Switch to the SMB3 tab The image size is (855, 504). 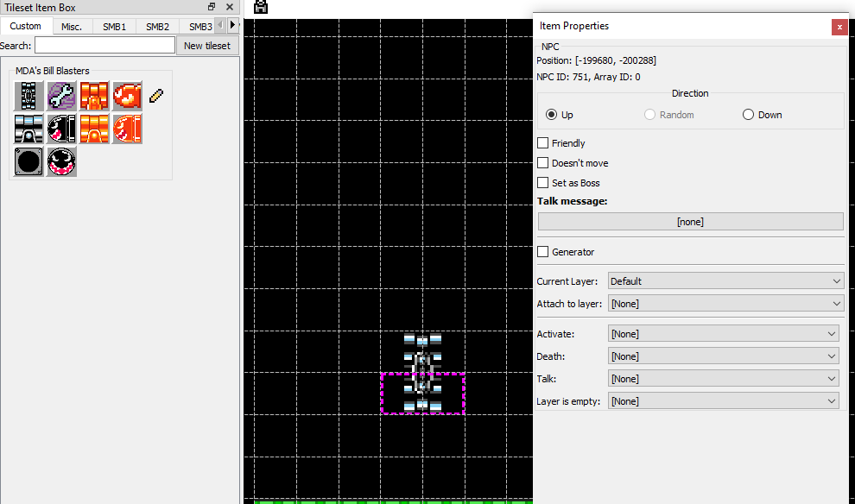pos(199,27)
